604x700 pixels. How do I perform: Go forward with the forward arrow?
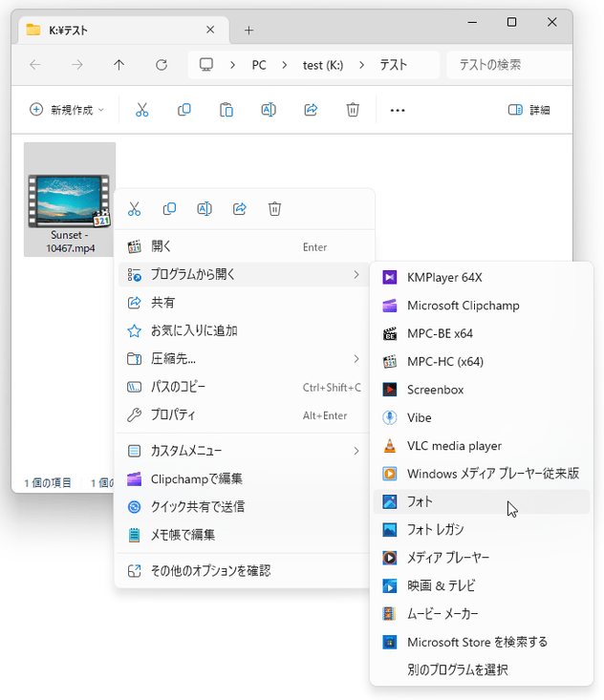[76, 65]
